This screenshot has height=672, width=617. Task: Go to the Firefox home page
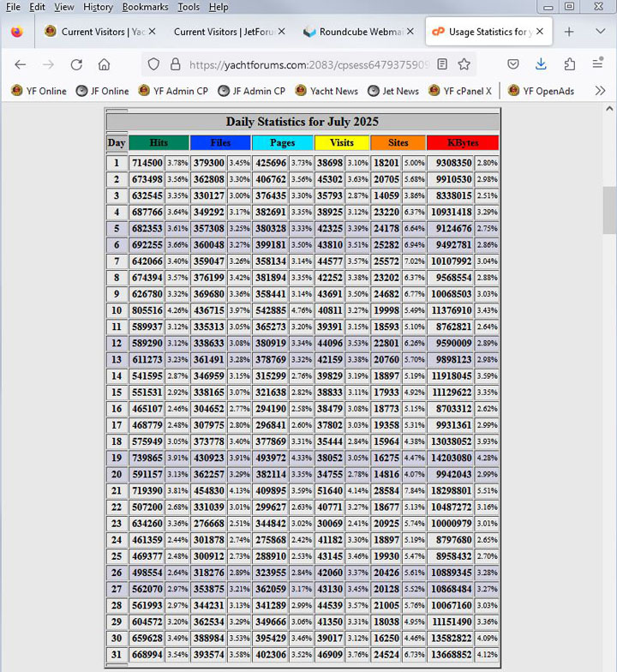104,64
